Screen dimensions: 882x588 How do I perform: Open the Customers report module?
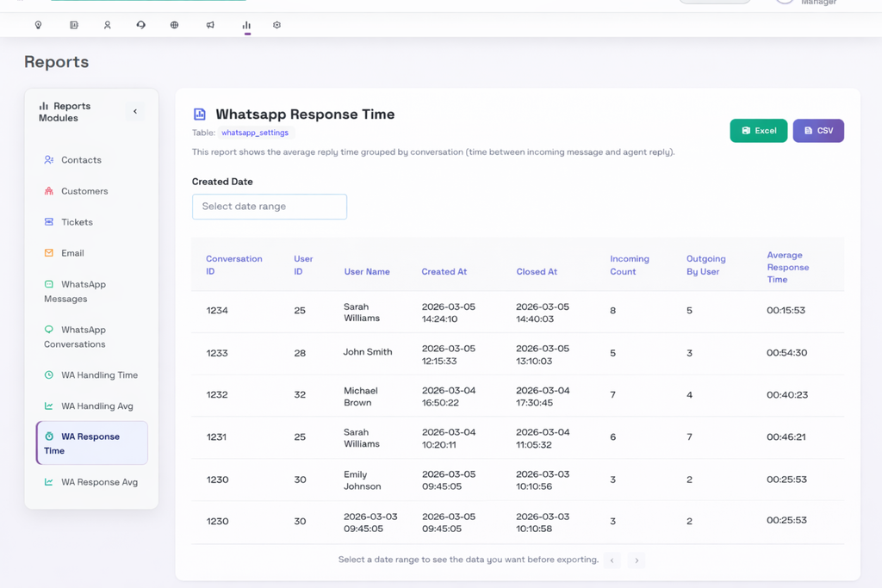click(84, 191)
